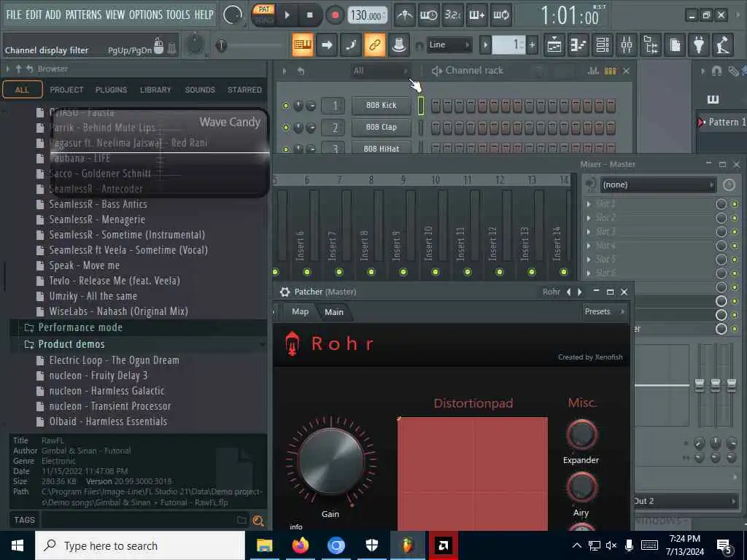The height and width of the screenshot is (560, 747).
Task: Switch browser to PLUGINS tab
Action: pos(111,90)
